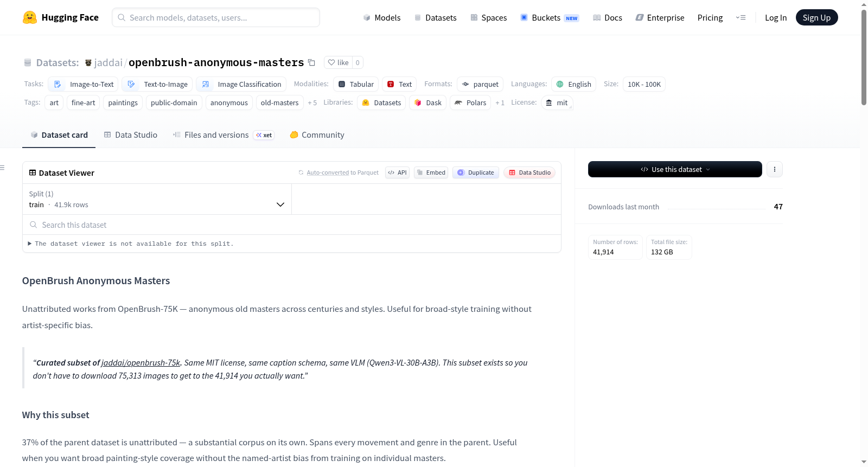Click the Polars library tag
Viewport: 868px width, 467px height.
pos(470,103)
